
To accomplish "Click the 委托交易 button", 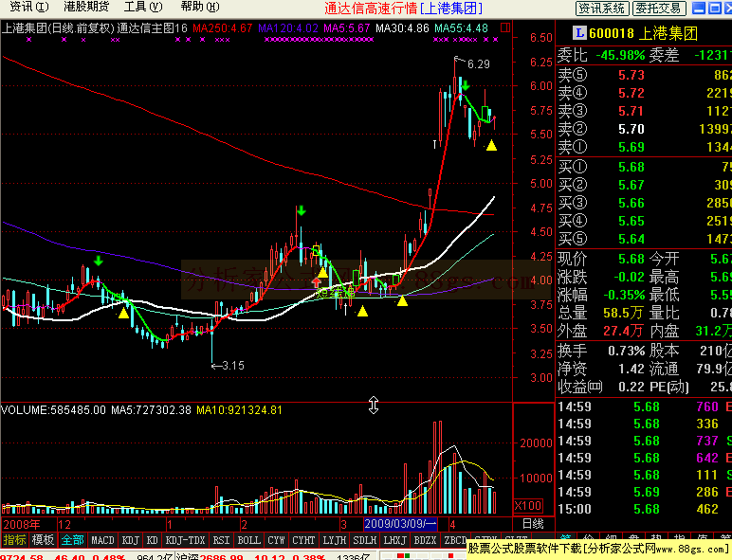I will click(659, 8).
